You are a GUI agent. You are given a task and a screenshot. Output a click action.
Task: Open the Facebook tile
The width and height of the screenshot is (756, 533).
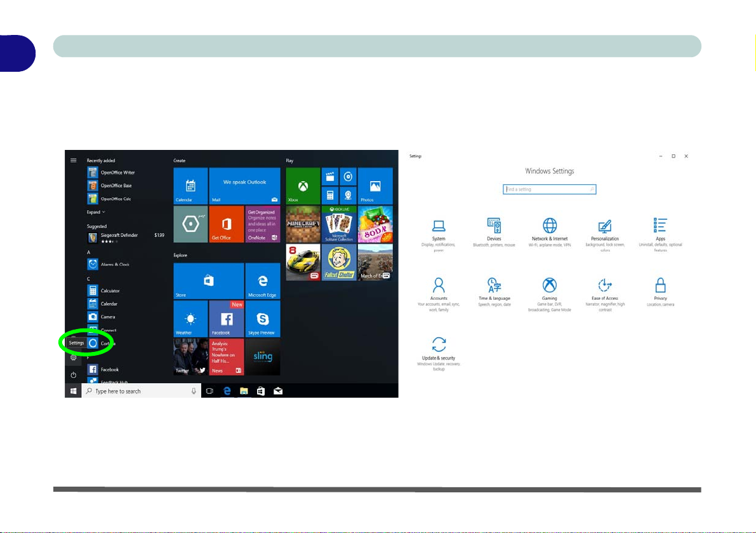pyautogui.click(x=226, y=318)
